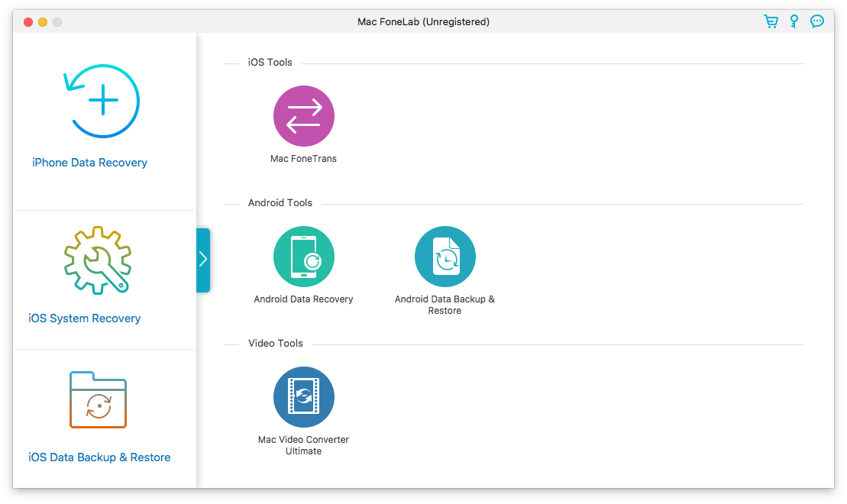
Task: Minimize the Mac FoneLab window
Action: click(x=43, y=22)
